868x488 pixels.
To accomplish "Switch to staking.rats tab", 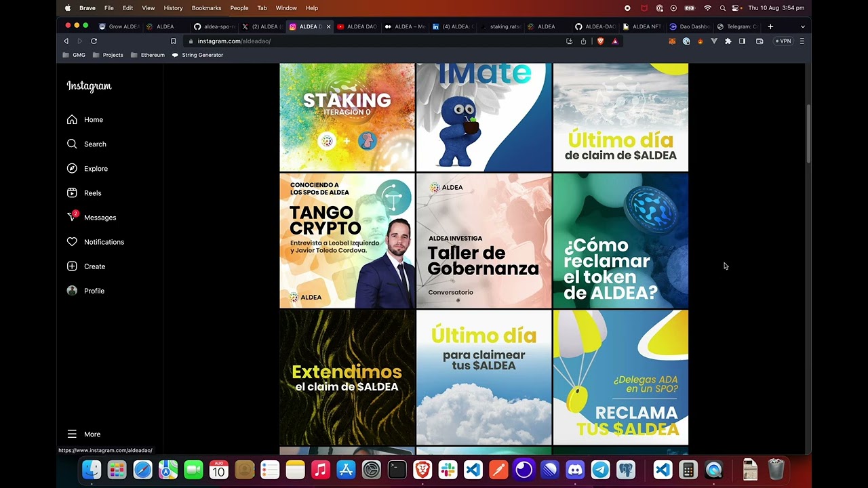I will pos(500,26).
